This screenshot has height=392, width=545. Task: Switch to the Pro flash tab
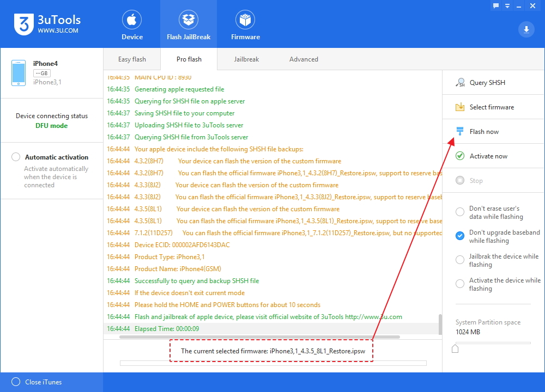coord(189,59)
